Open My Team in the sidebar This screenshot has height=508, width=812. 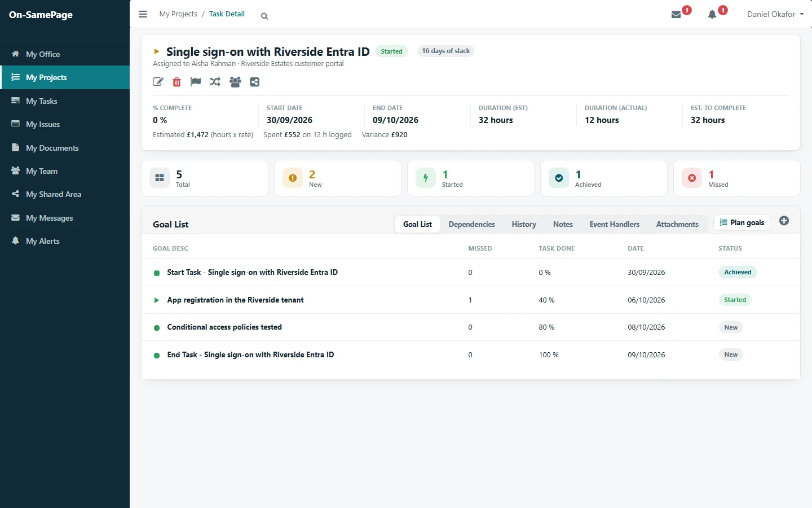pyautogui.click(x=65, y=171)
